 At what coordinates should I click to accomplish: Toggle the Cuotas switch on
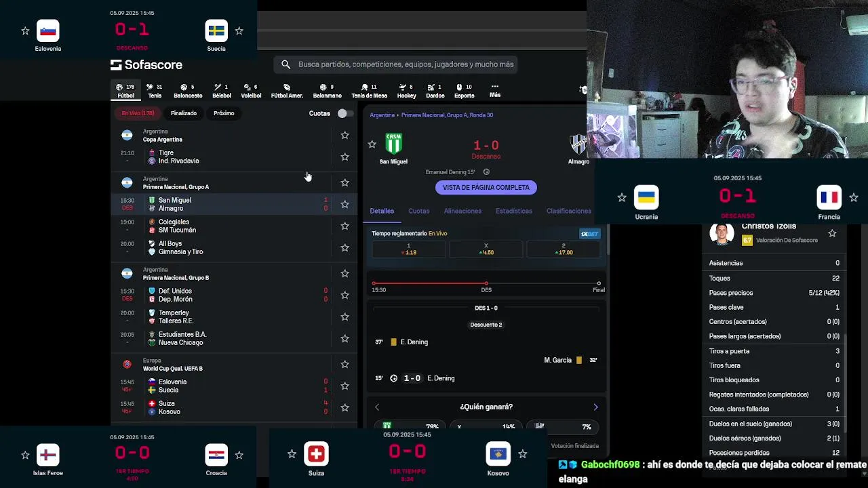click(x=345, y=113)
